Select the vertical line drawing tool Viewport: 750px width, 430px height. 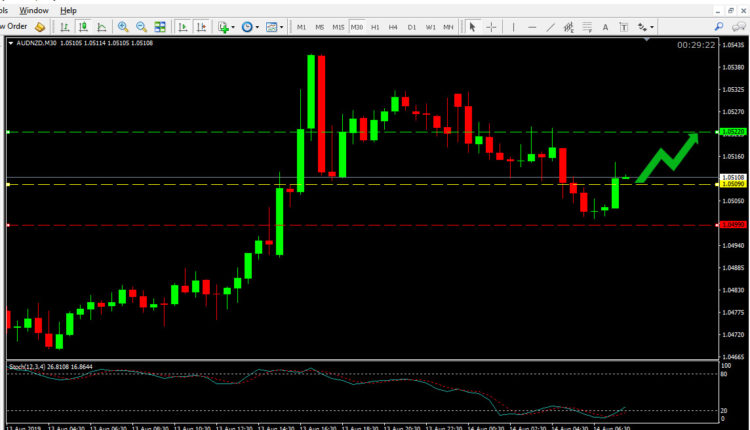coord(513,27)
